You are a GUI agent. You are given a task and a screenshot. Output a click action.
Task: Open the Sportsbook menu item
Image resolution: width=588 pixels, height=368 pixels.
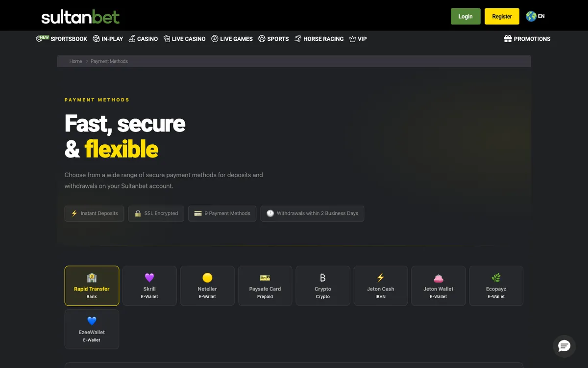[62, 39]
